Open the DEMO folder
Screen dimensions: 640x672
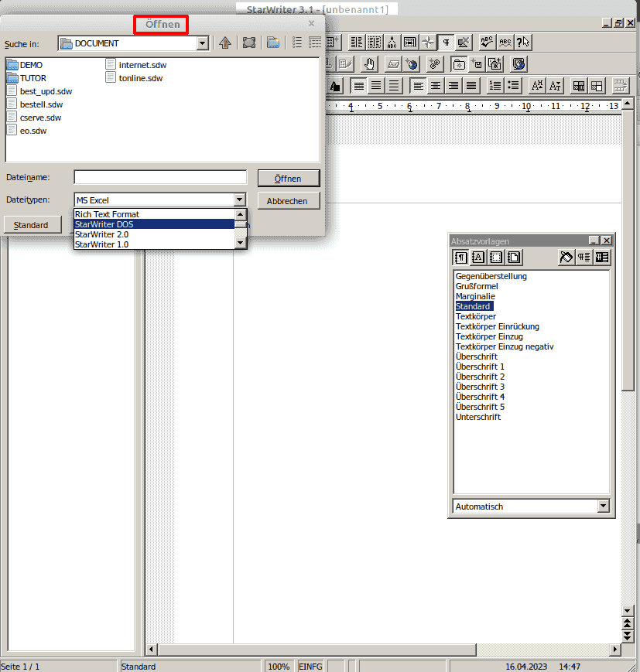(25, 65)
